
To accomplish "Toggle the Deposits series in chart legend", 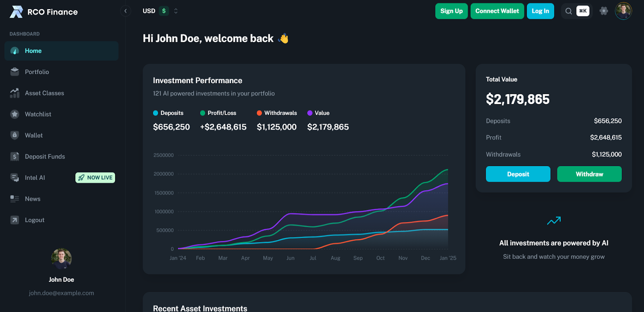I will point(168,113).
